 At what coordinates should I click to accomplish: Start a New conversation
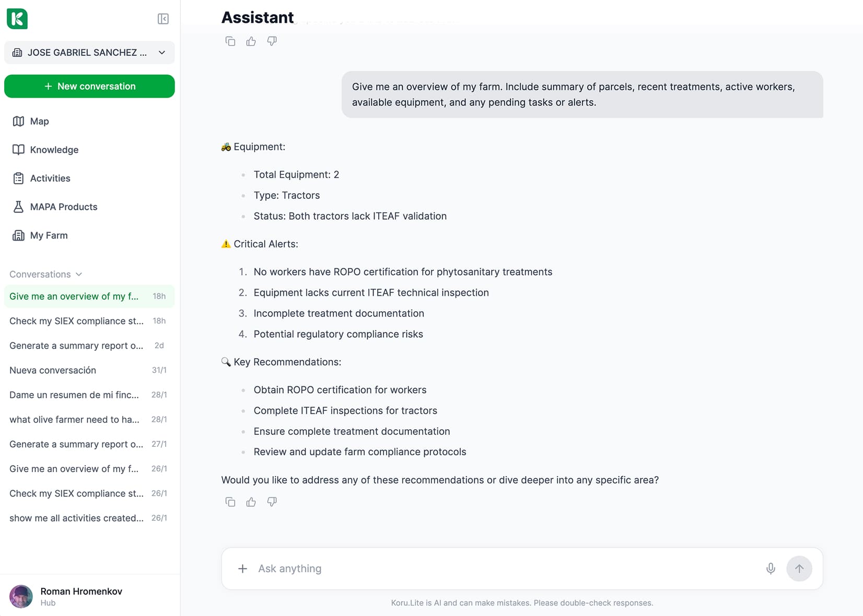89,86
